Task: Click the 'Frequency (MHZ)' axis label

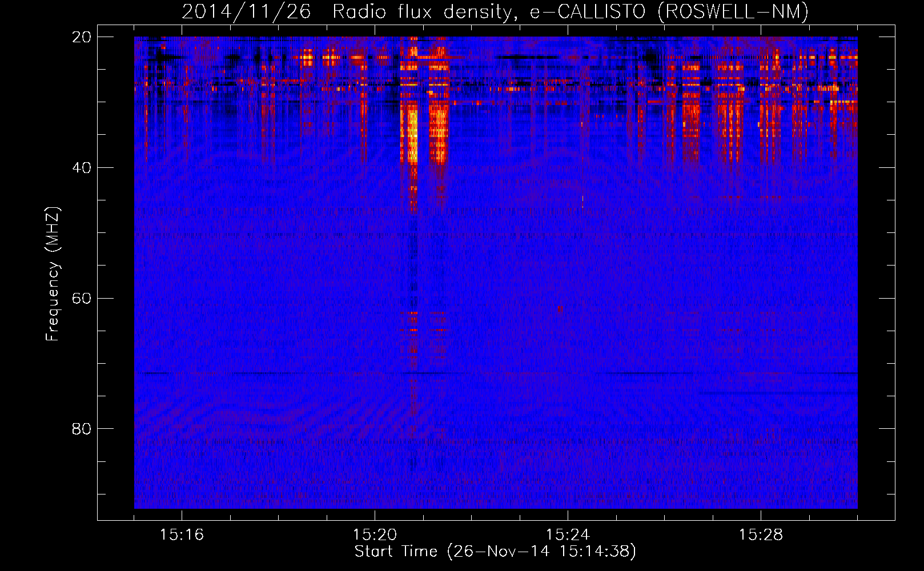Action: [53, 274]
